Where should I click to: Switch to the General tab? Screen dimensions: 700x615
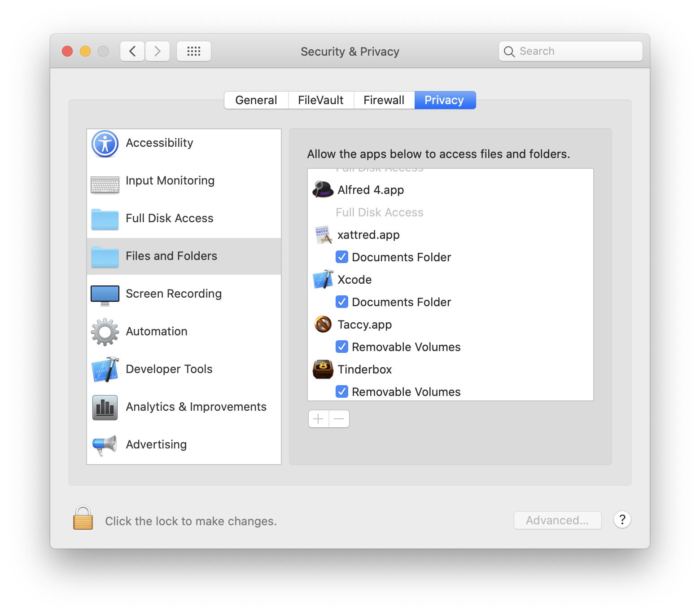256,100
